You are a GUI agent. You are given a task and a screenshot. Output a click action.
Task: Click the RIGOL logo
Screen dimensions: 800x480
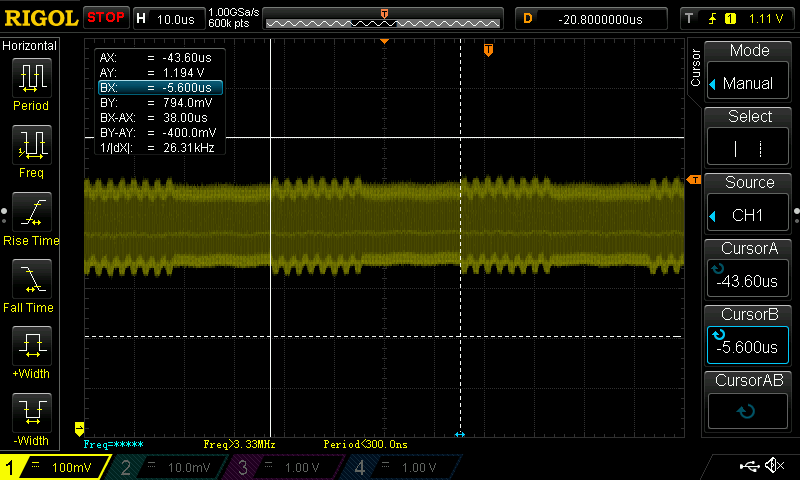41,18
